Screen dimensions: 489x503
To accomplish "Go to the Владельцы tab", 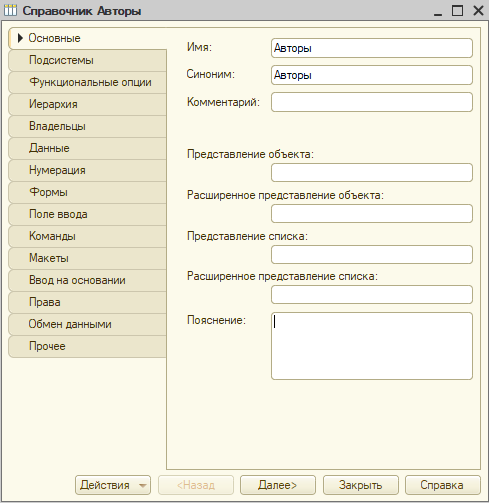I will (87, 126).
